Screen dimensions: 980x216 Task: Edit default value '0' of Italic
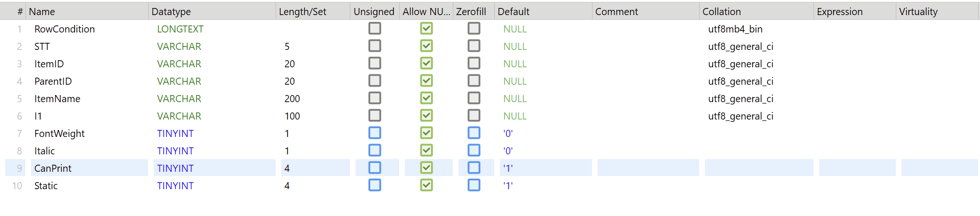click(508, 151)
